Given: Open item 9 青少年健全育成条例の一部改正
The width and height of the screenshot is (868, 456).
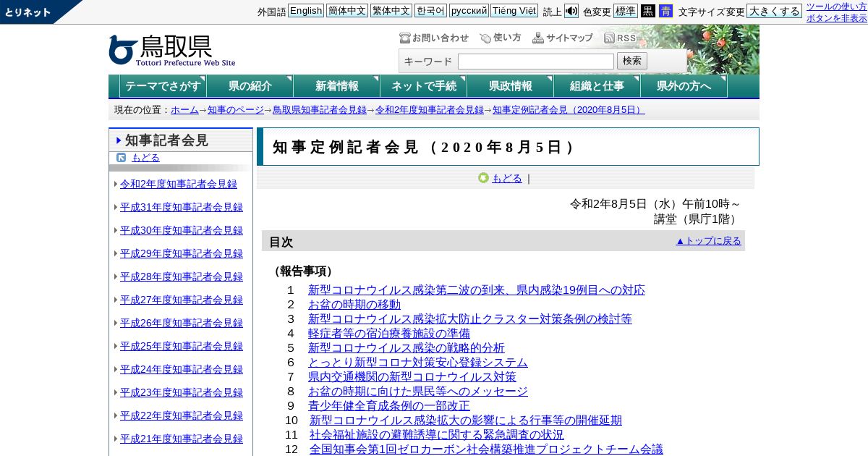Looking at the screenshot, I should (389, 406).
